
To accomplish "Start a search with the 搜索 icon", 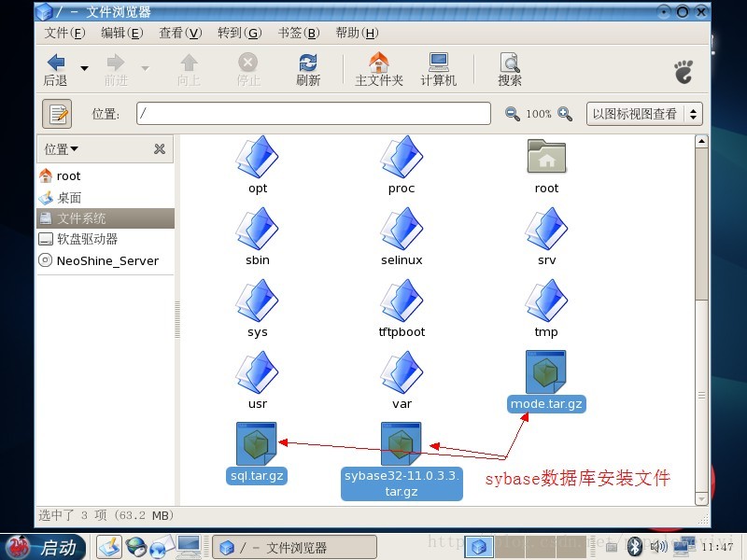I will pos(508,68).
